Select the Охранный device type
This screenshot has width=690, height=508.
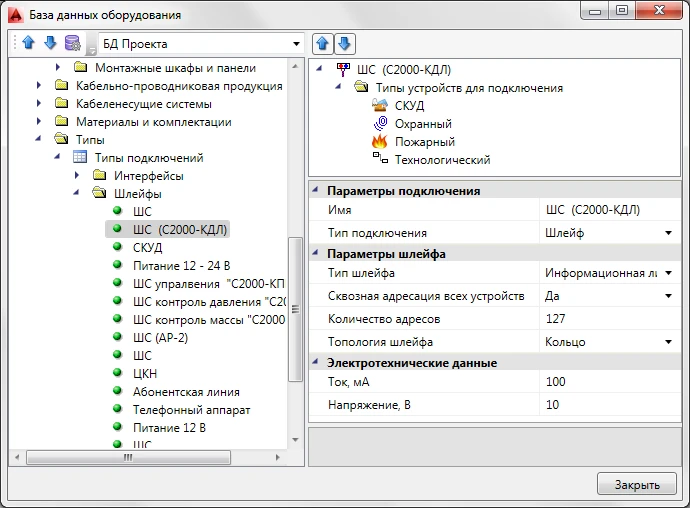coord(423,124)
